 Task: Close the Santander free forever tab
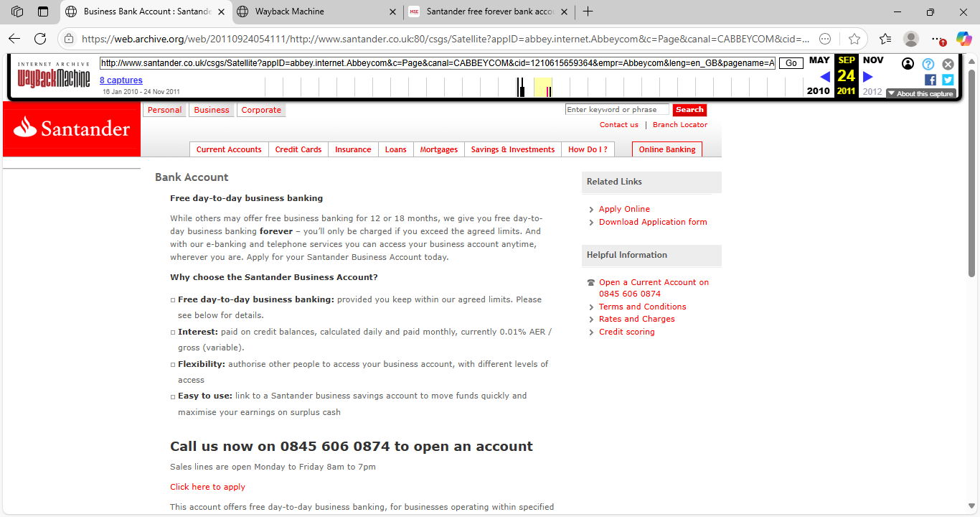tap(564, 11)
